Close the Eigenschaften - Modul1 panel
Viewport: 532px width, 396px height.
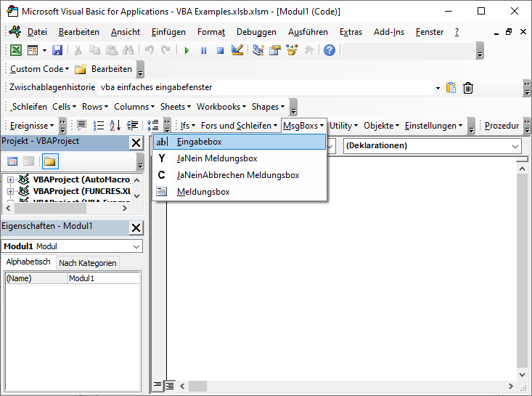(x=136, y=228)
